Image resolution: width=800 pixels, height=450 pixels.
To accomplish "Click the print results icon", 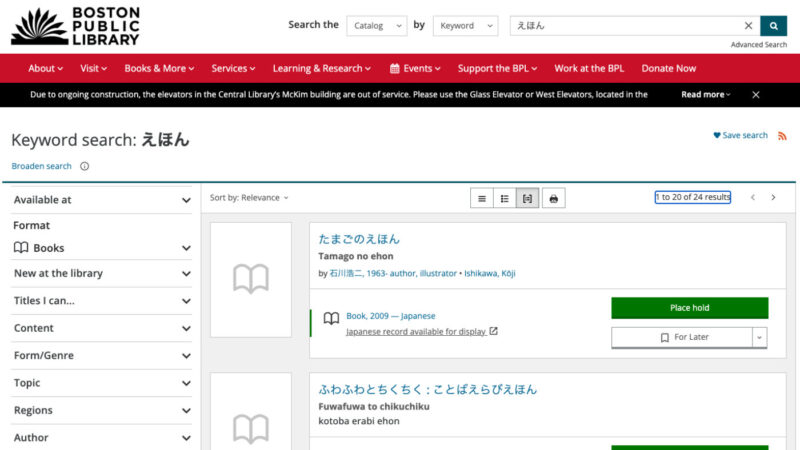I will coord(554,198).
